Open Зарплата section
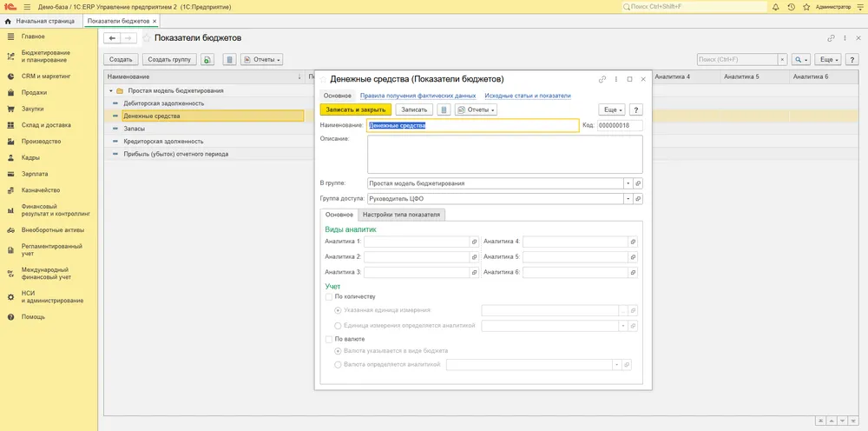 click(x=35, y=174)
